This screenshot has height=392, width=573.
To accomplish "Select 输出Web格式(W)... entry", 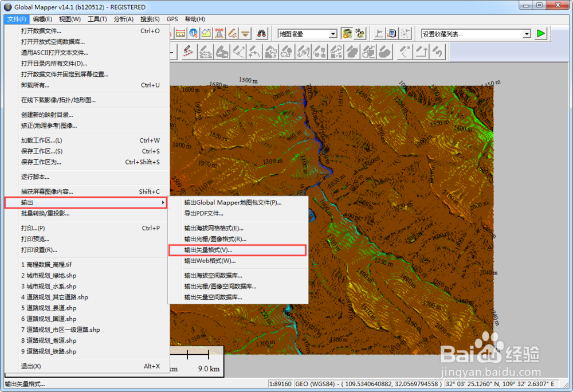I will (x=238, y=261).
